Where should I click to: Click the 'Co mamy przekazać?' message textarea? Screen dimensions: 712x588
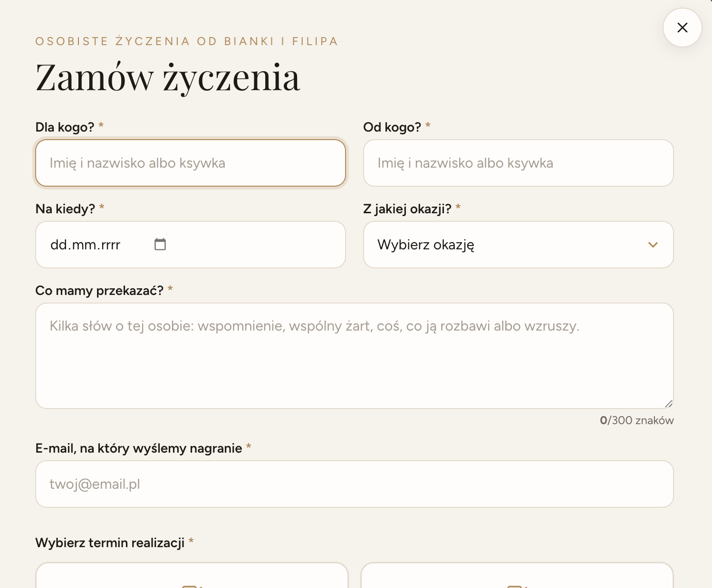pyautogui.click(x=355, y=356)
